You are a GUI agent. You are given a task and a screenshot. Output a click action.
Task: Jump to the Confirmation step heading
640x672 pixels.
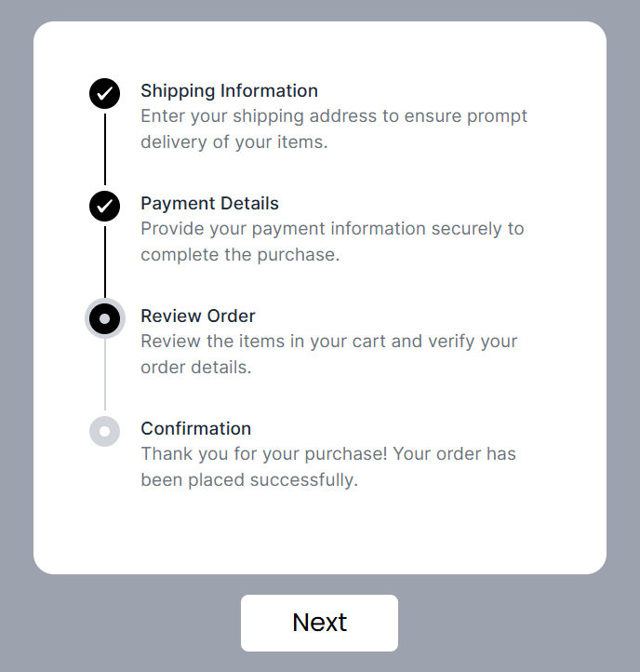click(x=195, y=428)
